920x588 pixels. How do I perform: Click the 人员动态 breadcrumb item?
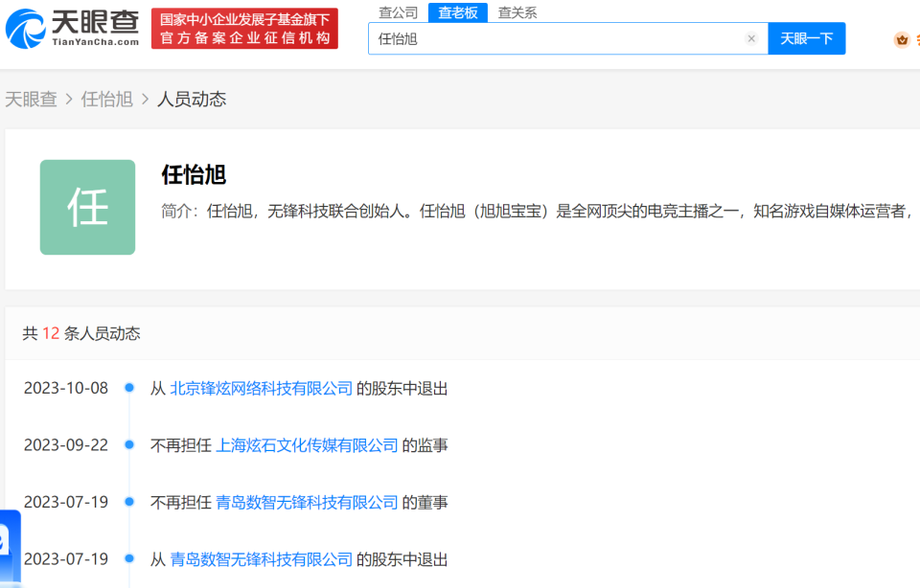[x=190, y=99]
